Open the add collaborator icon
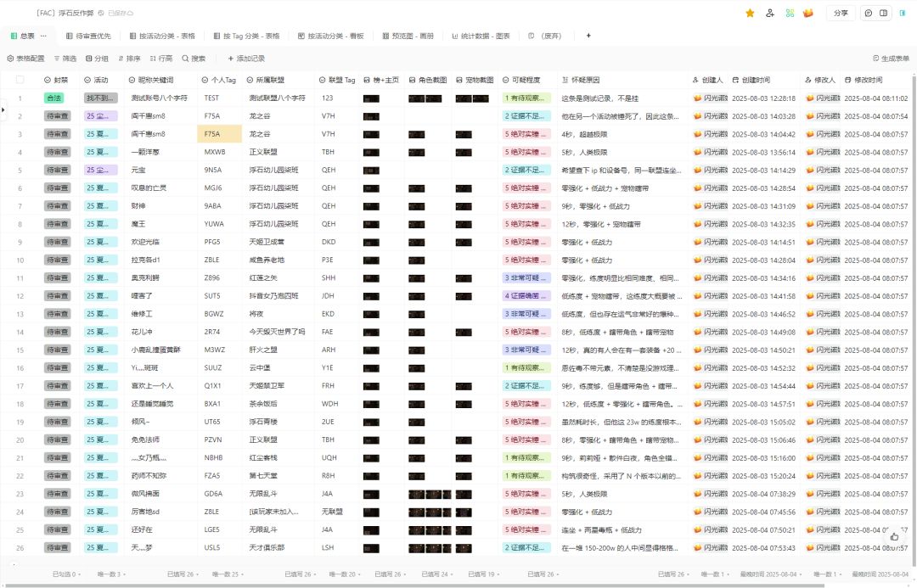The width and height of the screenshot is (917, 588). pyautogui.click(x=769, y=13)
